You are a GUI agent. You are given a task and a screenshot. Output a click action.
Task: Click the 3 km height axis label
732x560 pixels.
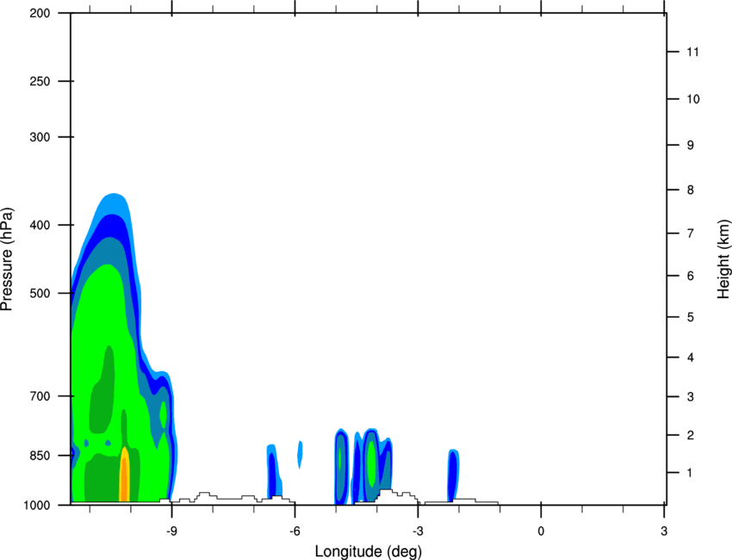click(x=691, y=397)
